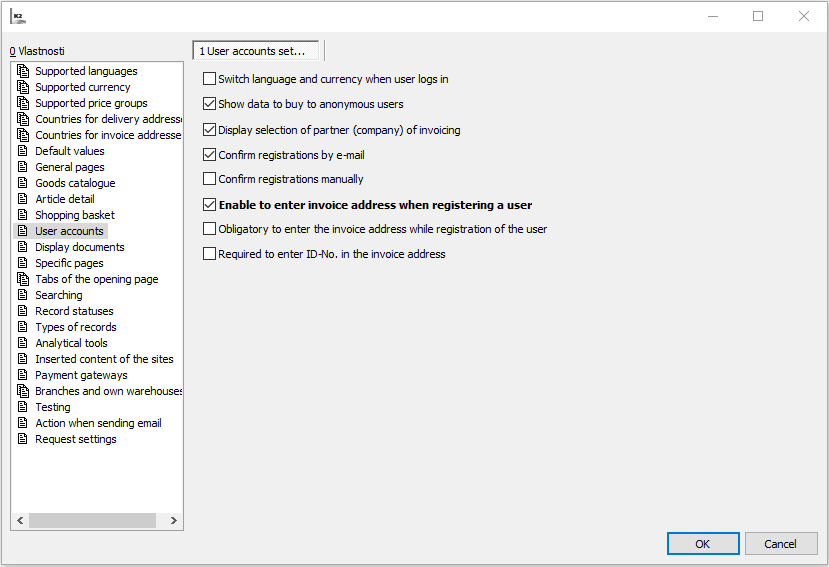Click the icon beside Shopping basket

[23, 215]
